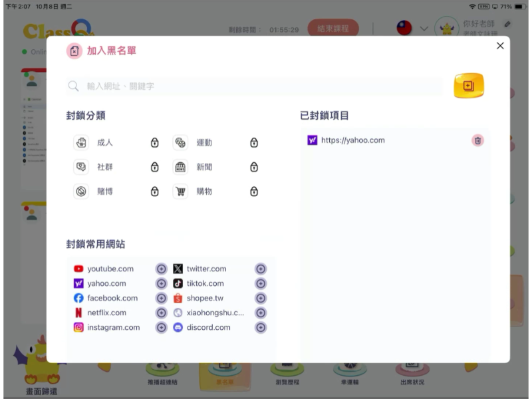Add tiktok.com to the blacklist
The height and width of the screenshot is (399, 532).
coord(261,284)
